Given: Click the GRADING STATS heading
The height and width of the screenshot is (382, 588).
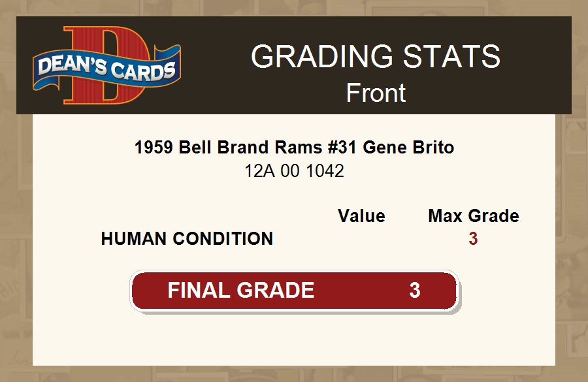Looking at the screenshot, I should pyautogui.click(x=376, y=57).
